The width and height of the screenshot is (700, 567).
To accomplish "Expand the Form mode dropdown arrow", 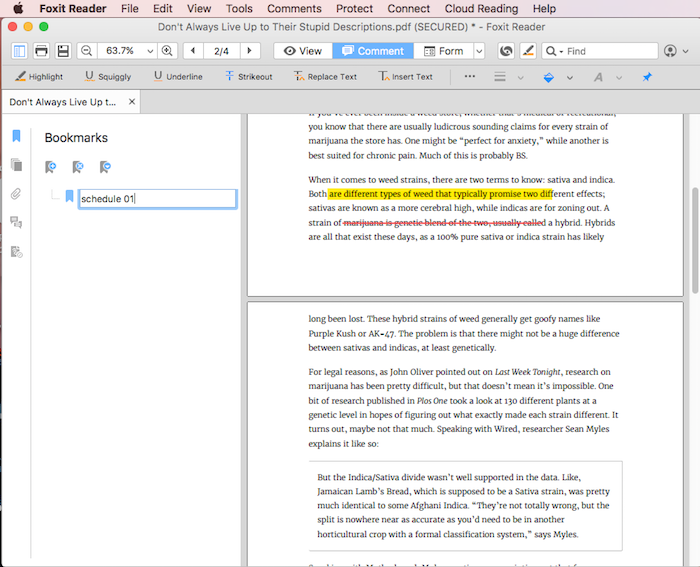I will [479, 50].
